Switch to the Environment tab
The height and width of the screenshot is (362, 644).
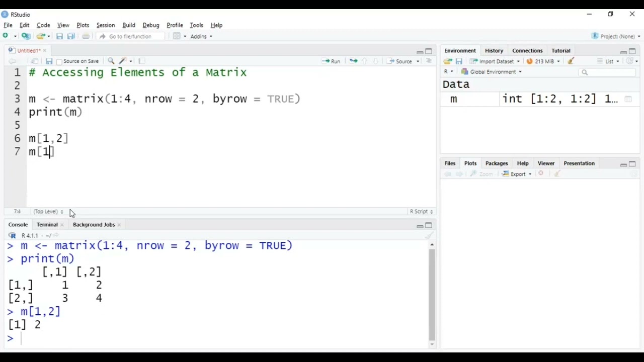click(460, 51)
